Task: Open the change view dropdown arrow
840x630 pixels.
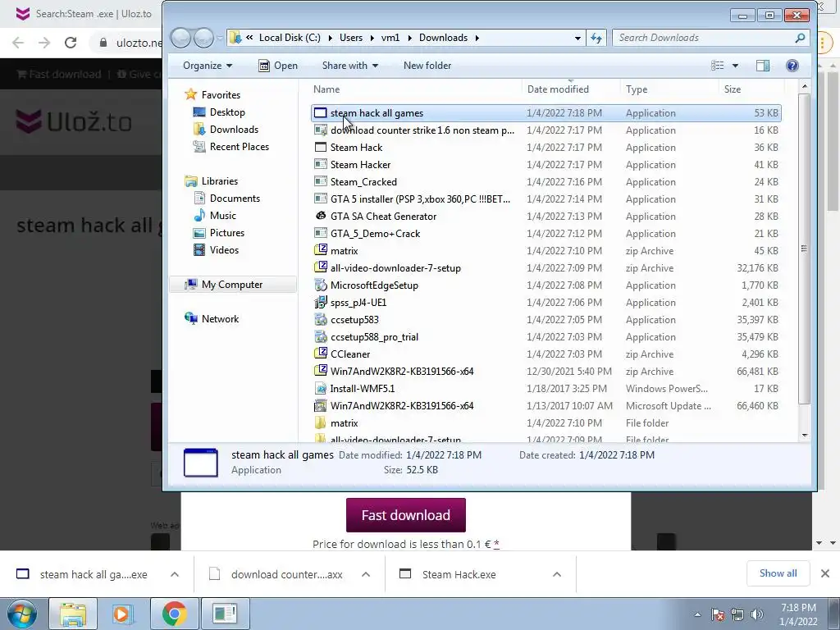Action: click(735, 66)
